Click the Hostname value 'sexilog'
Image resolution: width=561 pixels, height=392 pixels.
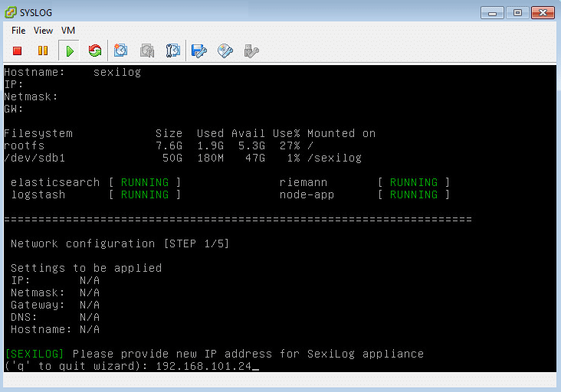tap(117, 72)
